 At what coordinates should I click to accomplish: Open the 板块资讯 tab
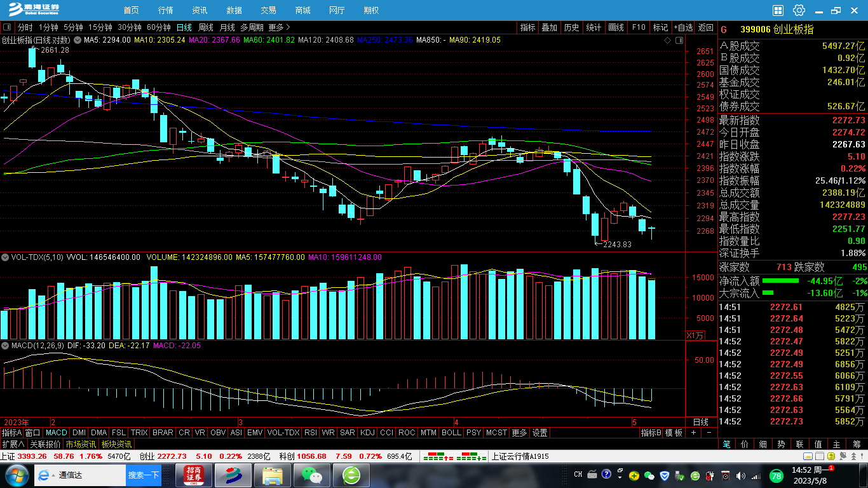pyautogui.click(x=117, y=444)
